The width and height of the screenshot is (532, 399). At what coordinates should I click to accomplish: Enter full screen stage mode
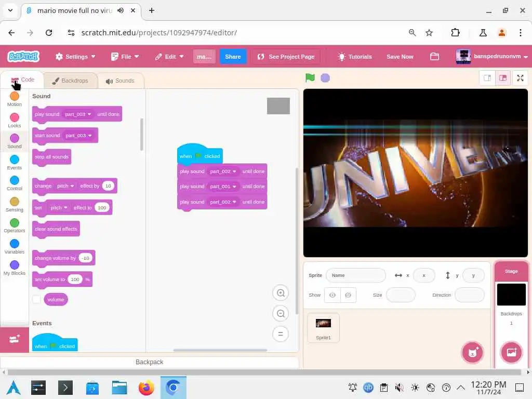coord(520,78)
